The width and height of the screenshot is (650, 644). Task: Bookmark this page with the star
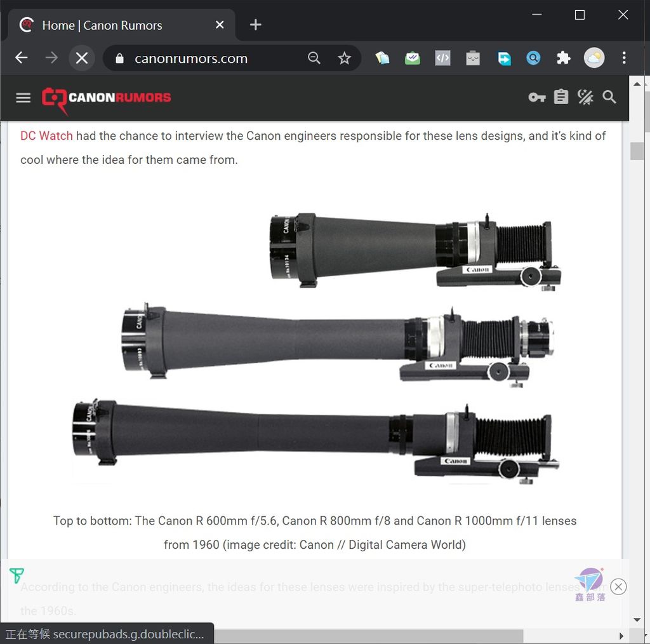(x=344, y=58)
